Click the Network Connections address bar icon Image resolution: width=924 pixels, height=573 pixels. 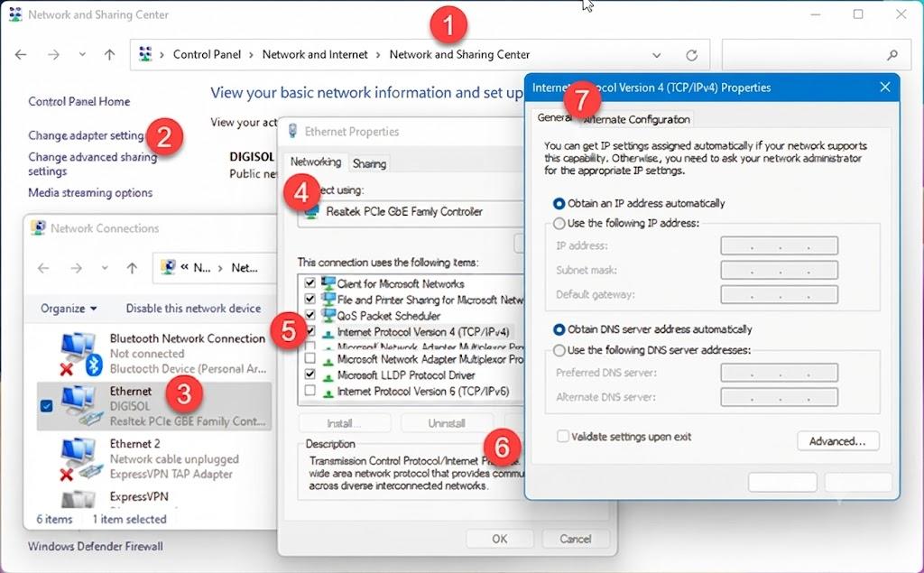point(169,268)
